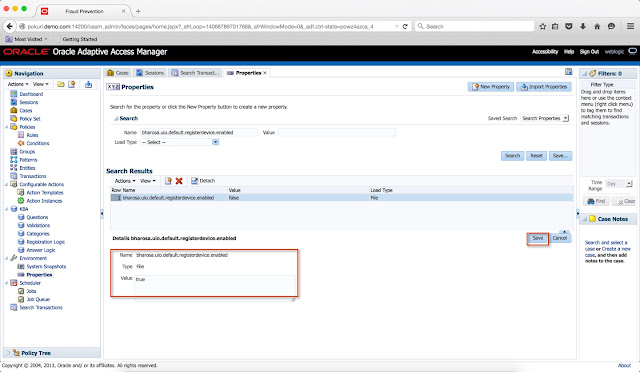Open Search Results Actions menu
The width and height of the screenshot is (640, 372).
pyautogui.click(x=124, y=181)
